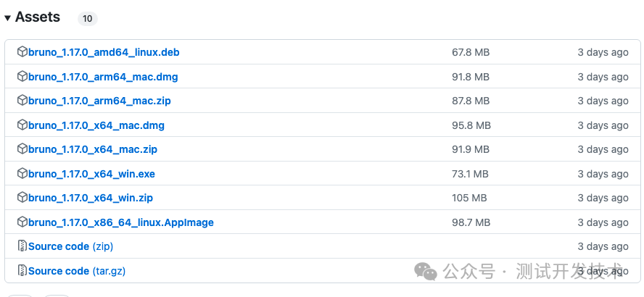Viewport: 644px width, 297px height.
Task: Click package icon beside x64_mac.dmg
Action: point(22,125)
